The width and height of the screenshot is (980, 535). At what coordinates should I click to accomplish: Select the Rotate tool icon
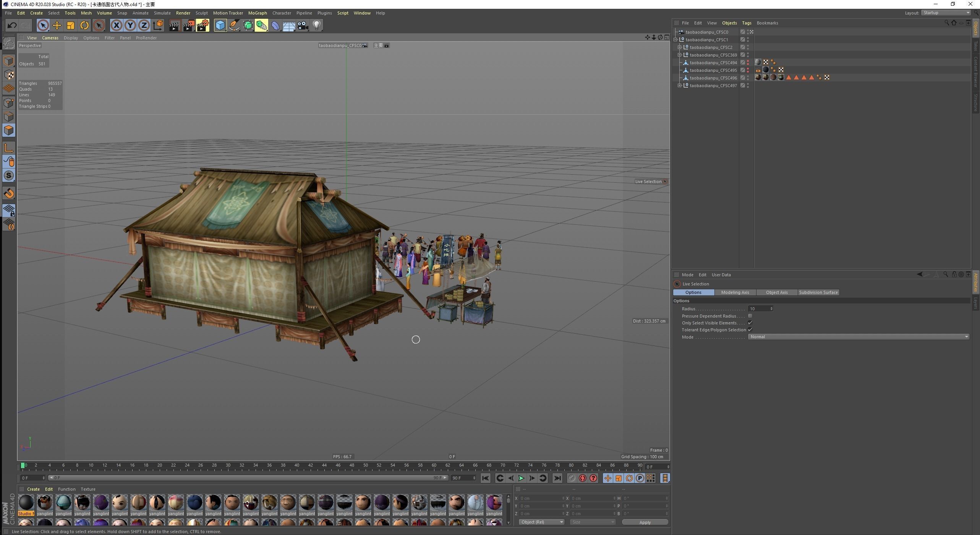[x=84, y=26]
